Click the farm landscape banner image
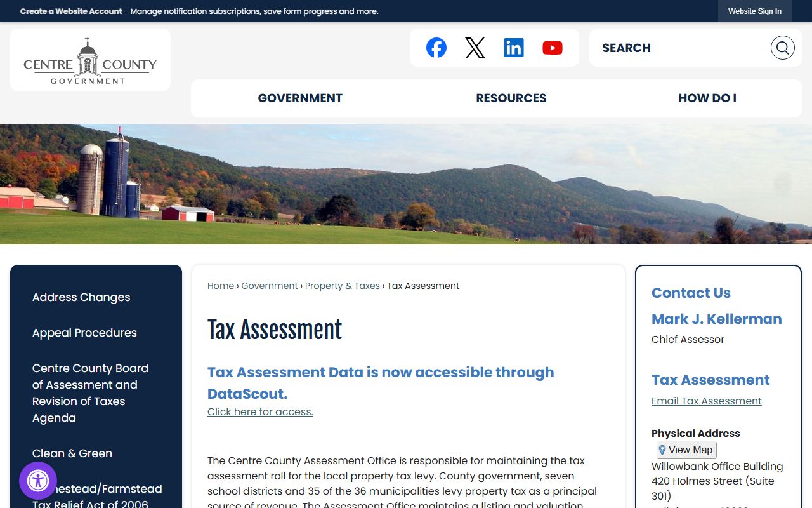 406,184
